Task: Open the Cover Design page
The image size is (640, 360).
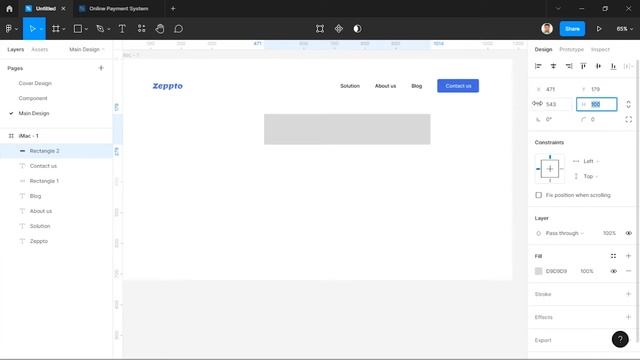Action: [x=35, y=83]
